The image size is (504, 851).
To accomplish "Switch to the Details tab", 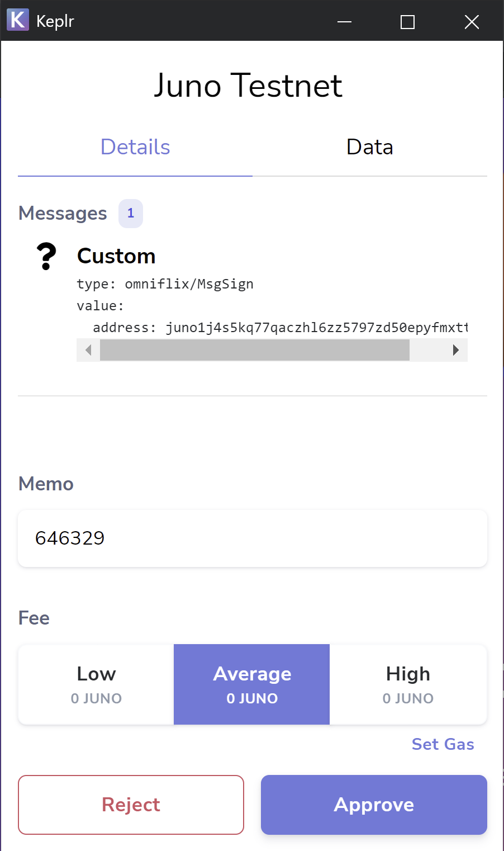I will 135,147.
